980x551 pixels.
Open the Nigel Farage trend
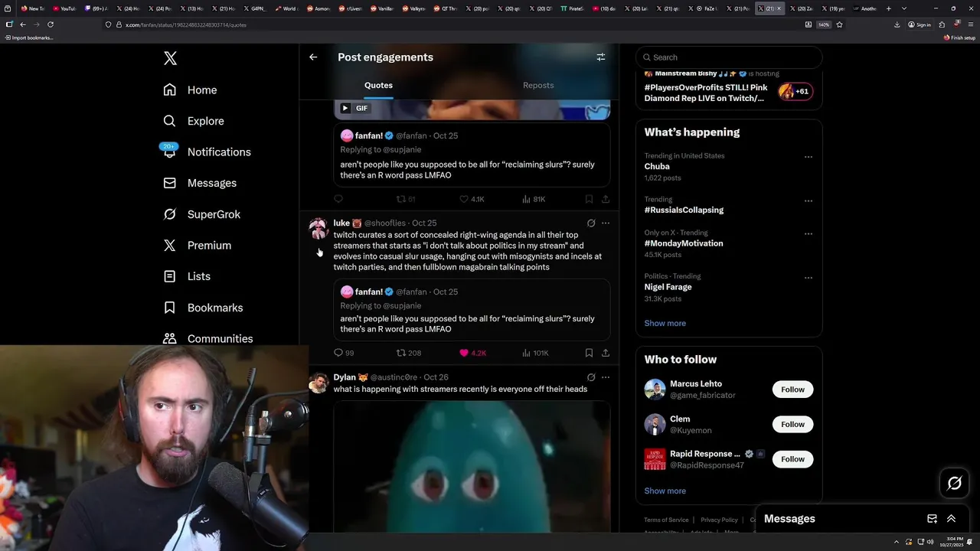[668, 287]
